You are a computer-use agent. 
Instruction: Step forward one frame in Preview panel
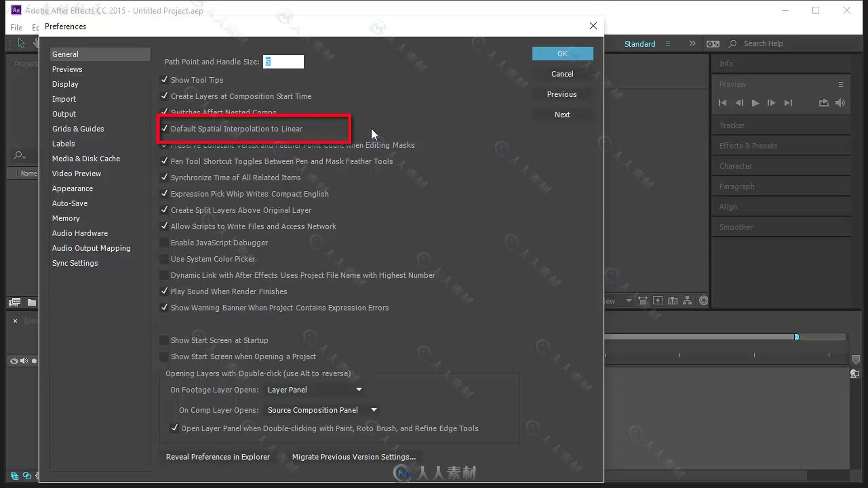pos(771,103)
